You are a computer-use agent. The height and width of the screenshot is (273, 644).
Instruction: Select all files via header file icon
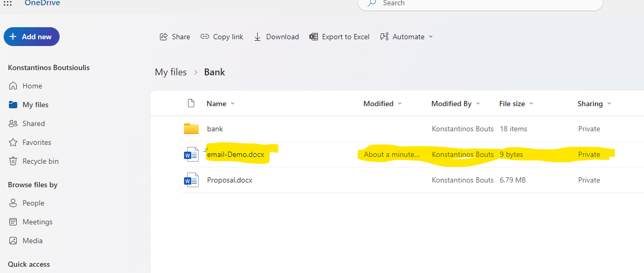tap(191, 103)
